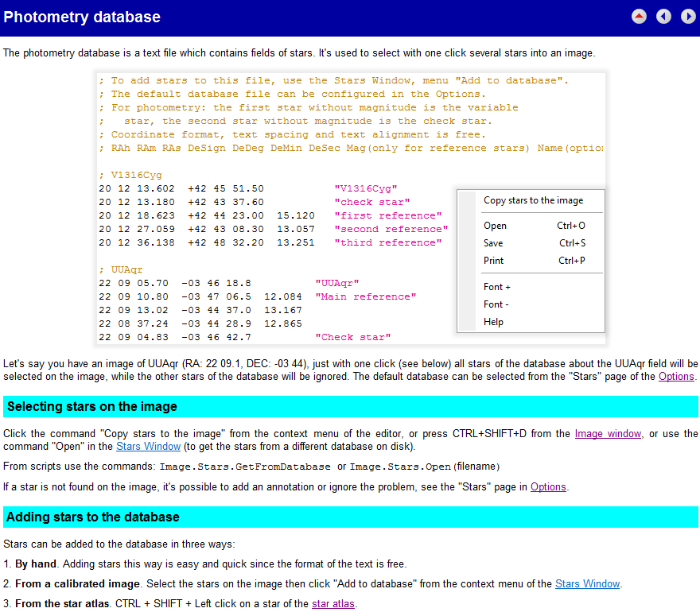
Task: Click the bold "By hand" text
Action: click(36, 564)
